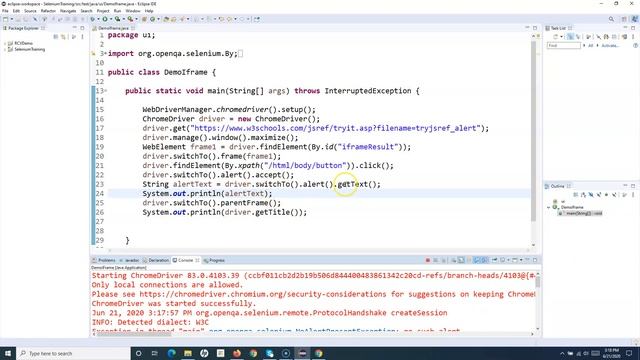Collapse the main method fold at line 13

click(106, 91)
